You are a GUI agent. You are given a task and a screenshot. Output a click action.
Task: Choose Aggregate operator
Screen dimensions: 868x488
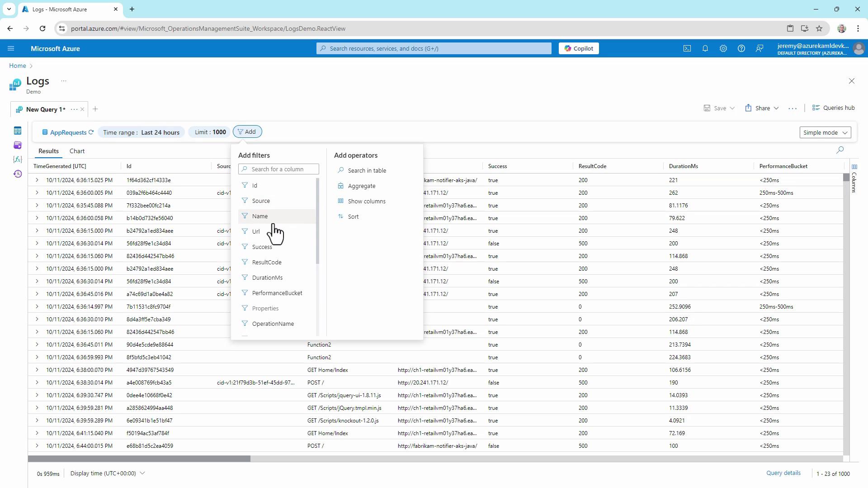(356, 186)
